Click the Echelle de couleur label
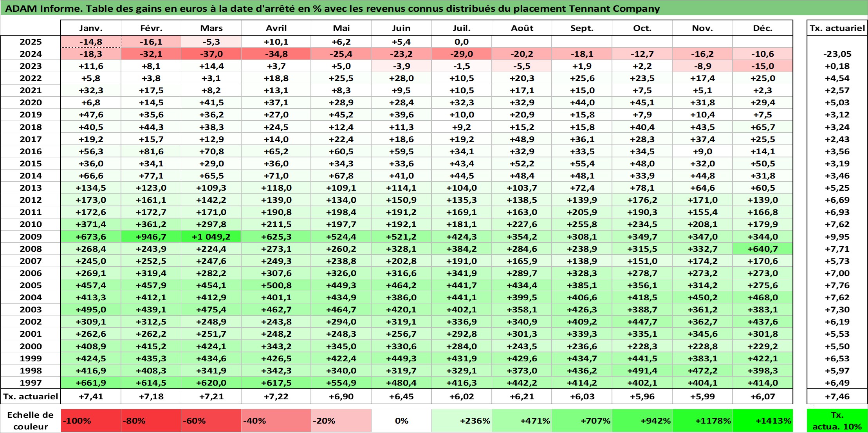Image resolution: width=868 pixels, height=433 pixels. tap(31, 421)
